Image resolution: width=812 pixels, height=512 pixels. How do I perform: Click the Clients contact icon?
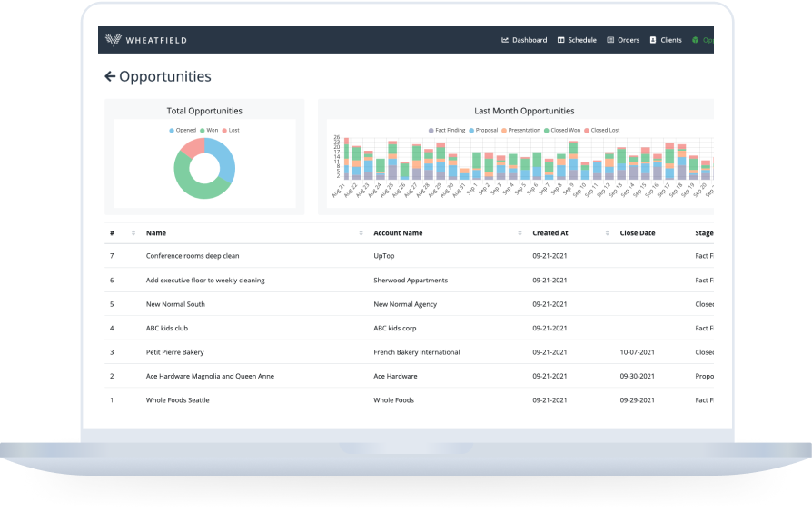point(653,40)
